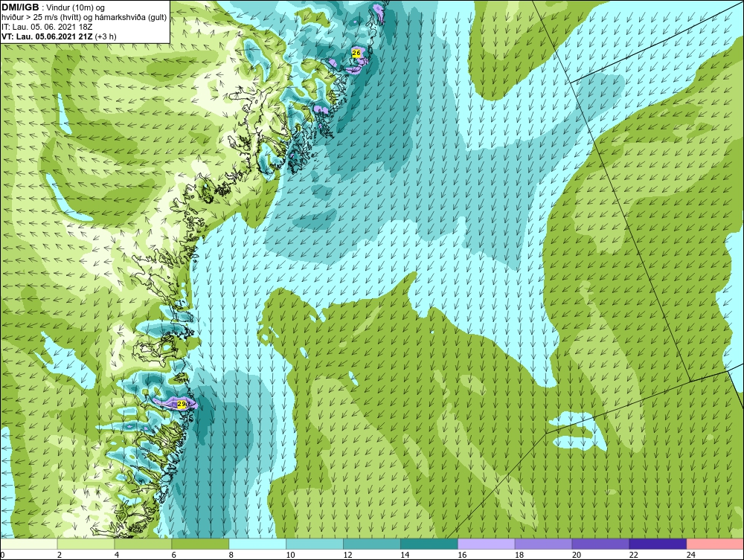Click the 20–22 m/s violet legend swatch
This screenshot has width=744, height=560.
click(x=600, y=544)
